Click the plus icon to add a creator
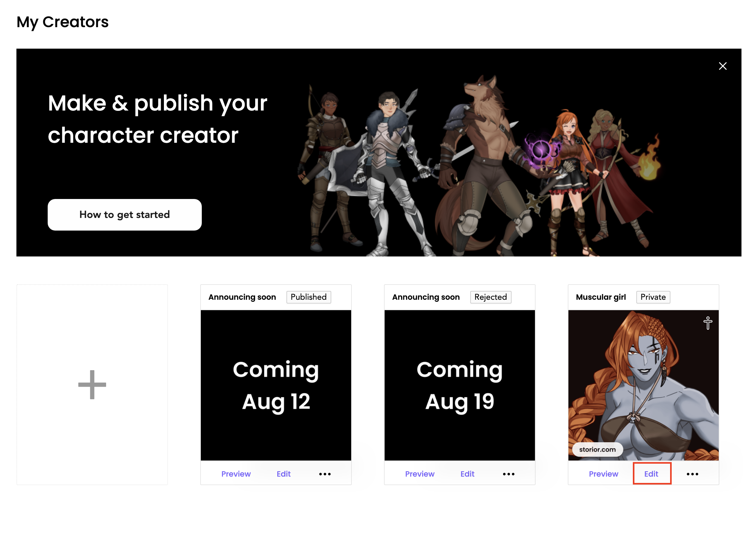The height and width of the screenshot is (542, 756). coord(92,384)
